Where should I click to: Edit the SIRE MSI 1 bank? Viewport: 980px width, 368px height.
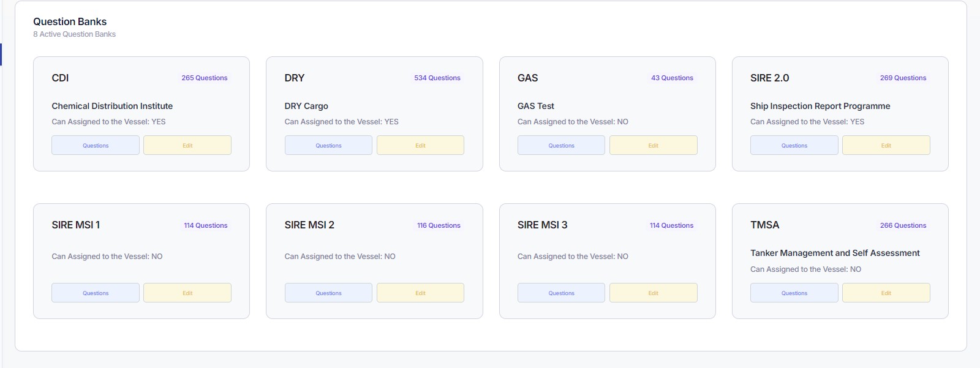[187, 293]
